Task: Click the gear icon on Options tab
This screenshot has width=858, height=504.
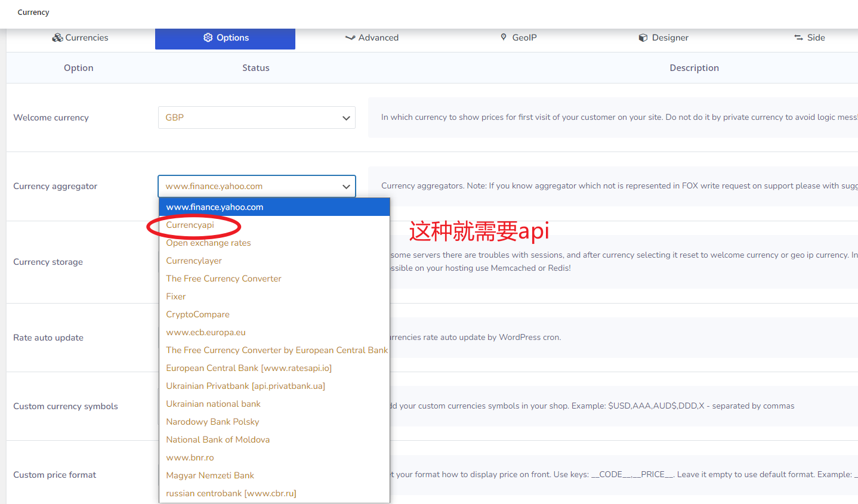Action: [x=208, y=37]
